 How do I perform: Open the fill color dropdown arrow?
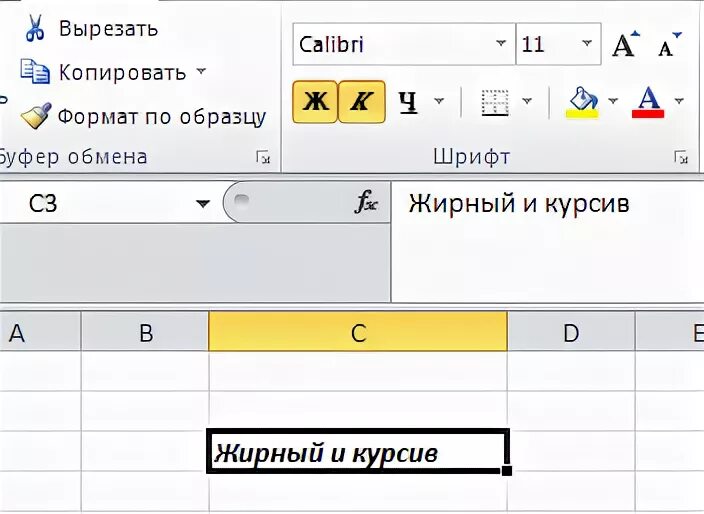point(613,101)
